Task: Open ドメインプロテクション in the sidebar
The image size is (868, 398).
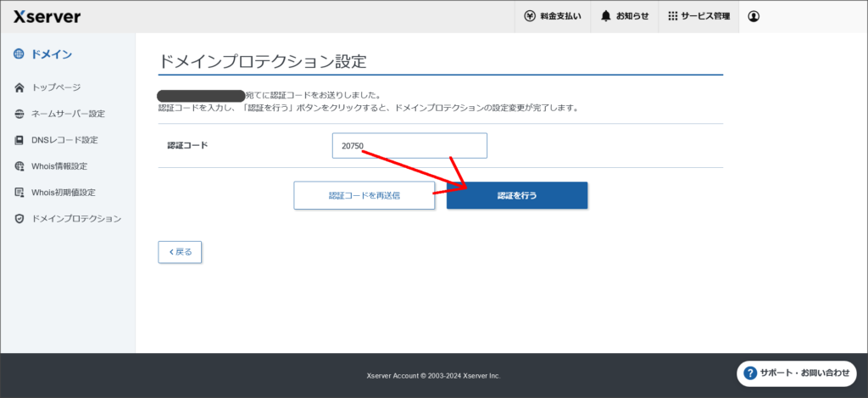Action: click(x=76, y=218)
